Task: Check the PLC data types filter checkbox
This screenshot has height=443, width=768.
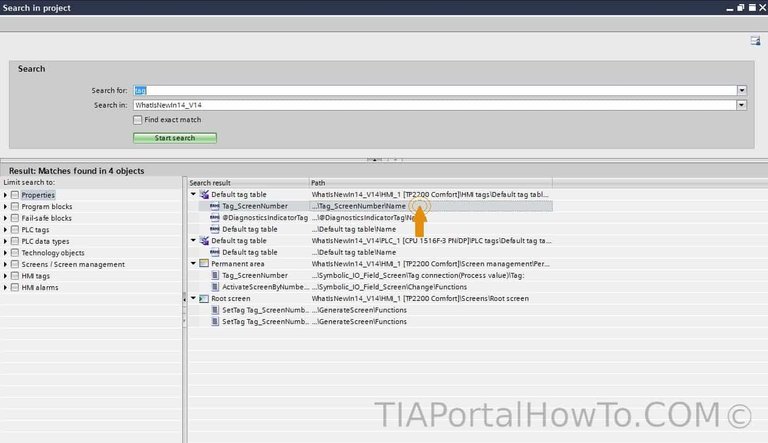Action: (15, 241)
